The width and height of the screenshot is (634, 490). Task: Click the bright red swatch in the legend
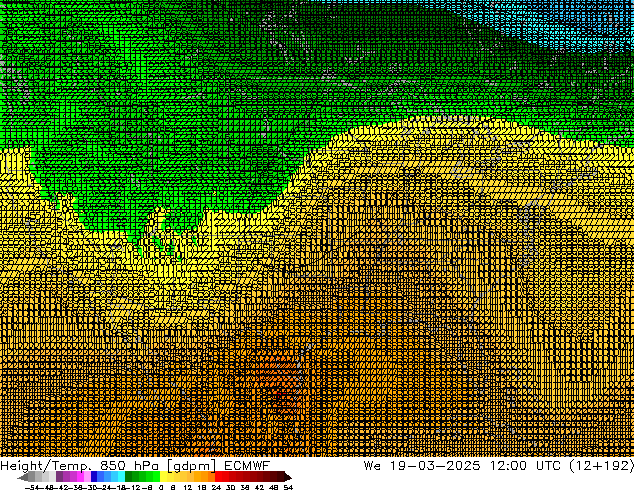218,477
